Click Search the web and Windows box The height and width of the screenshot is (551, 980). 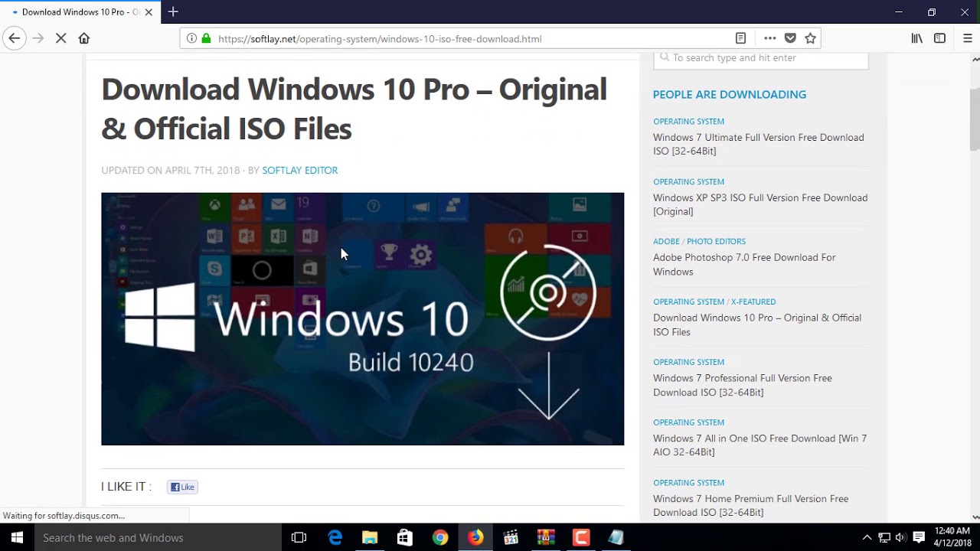click(x=158, y=537)
